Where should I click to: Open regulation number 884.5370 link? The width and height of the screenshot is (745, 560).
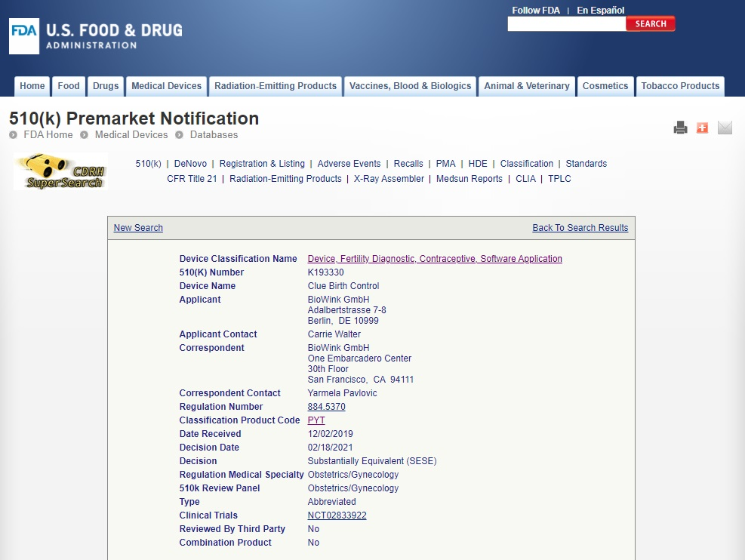[326, 407]
